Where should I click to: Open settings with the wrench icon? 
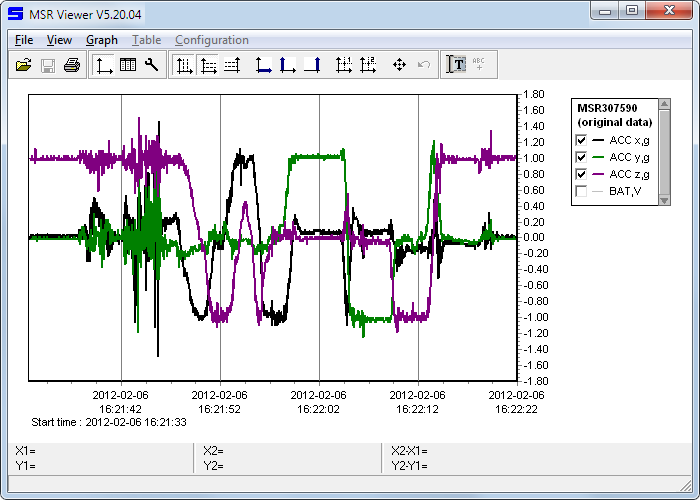coord(152,65)
